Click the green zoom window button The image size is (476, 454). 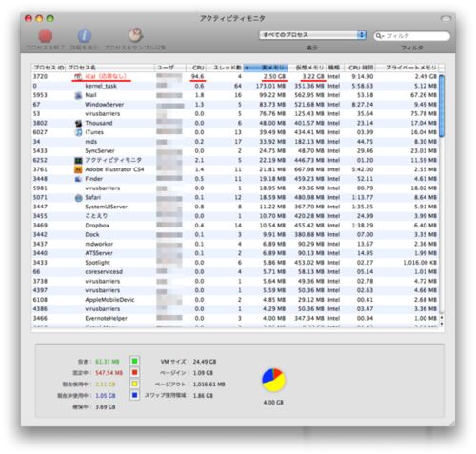click(x=50, y=19)
